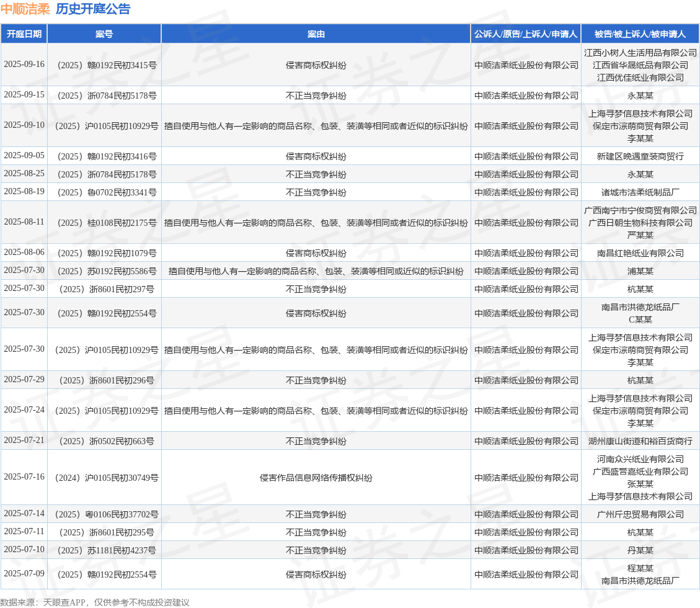The image size is (700, 608).
Task: Click the 历史开庭公告 blue heading
Action: point(93,9)
